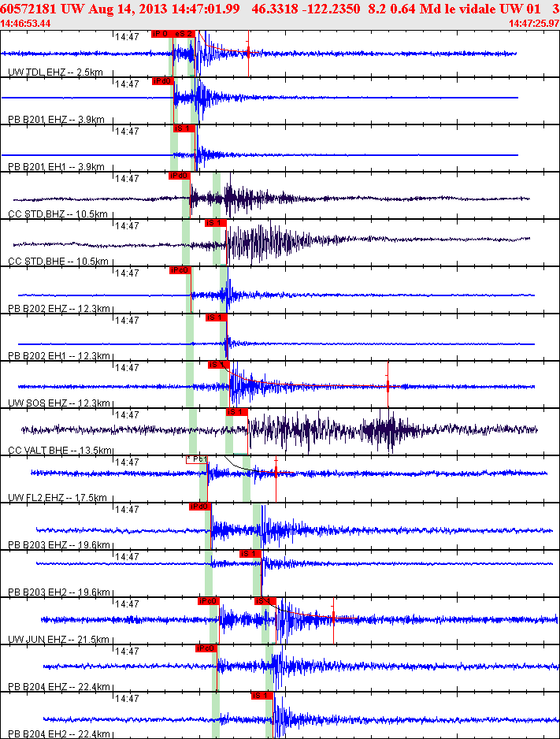Click the red coda end marker on TDL EHZ
Viewport: 560px width, 739px height.
click(x=248, y=54)
